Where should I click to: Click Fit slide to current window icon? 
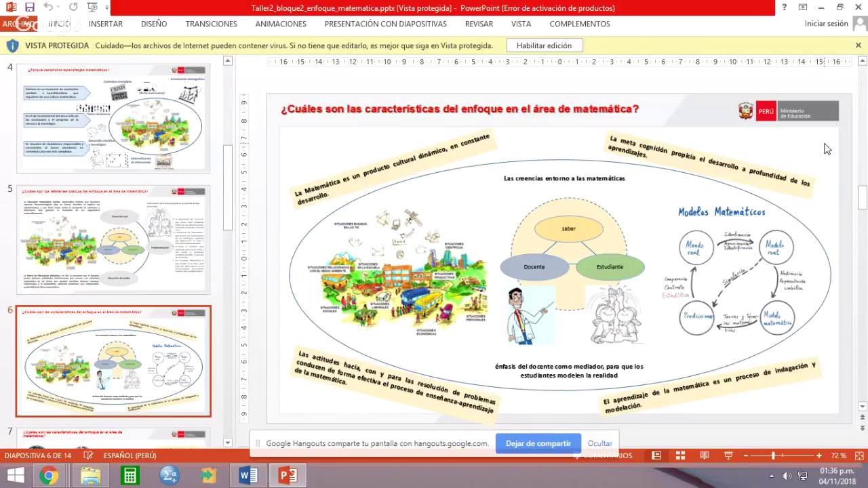(x=859, y=455)
